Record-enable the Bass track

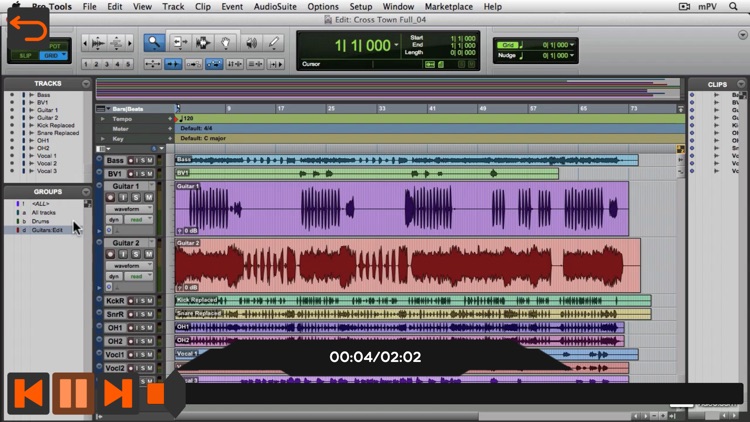130,160
